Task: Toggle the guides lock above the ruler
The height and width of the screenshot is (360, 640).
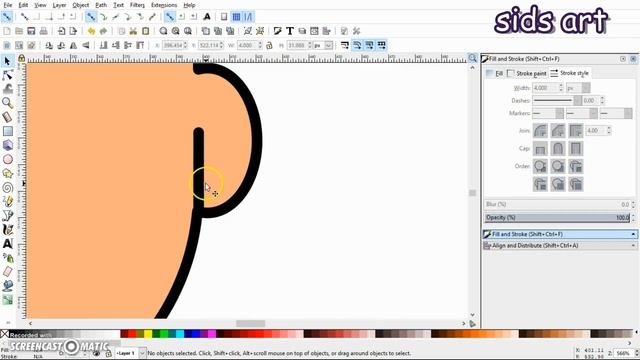Action: tap(22, 58)
